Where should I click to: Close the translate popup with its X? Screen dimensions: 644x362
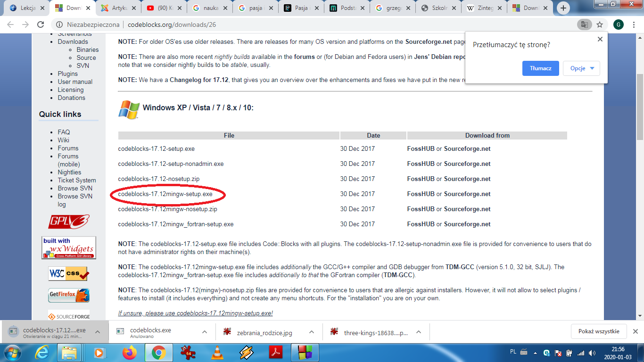click(x=600, y=39)
